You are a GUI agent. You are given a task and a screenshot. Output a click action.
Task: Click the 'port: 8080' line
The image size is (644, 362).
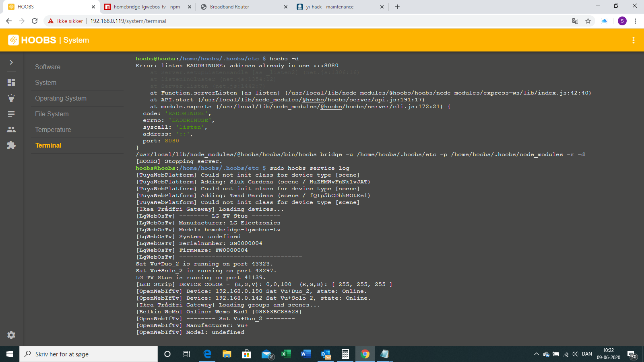click(x=161, y=141)
